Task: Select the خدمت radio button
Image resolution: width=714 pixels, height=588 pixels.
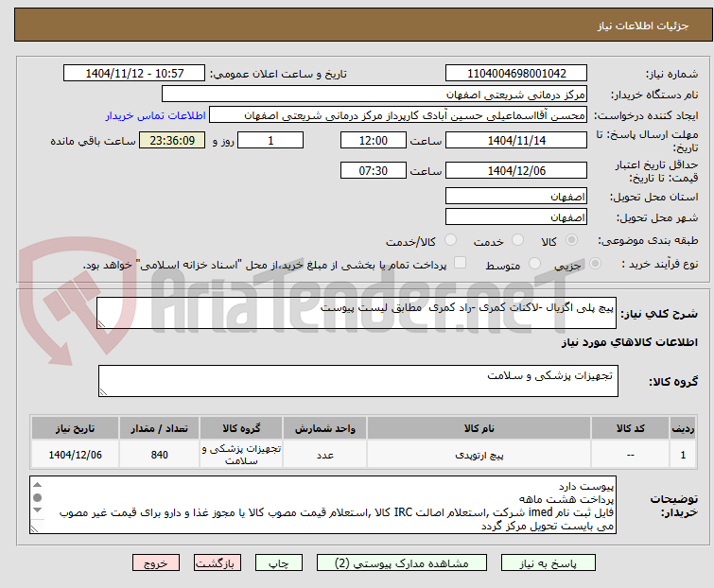Action: pos(517,240)
